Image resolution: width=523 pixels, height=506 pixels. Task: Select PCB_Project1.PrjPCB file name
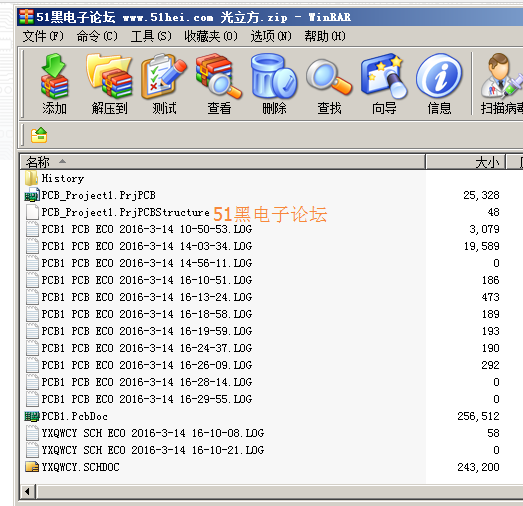click(x=98, y=195)
